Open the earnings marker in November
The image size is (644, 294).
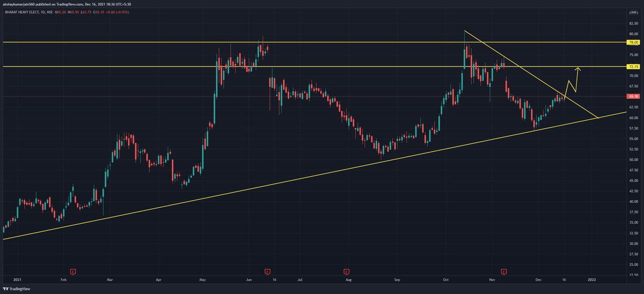[504, 271]
